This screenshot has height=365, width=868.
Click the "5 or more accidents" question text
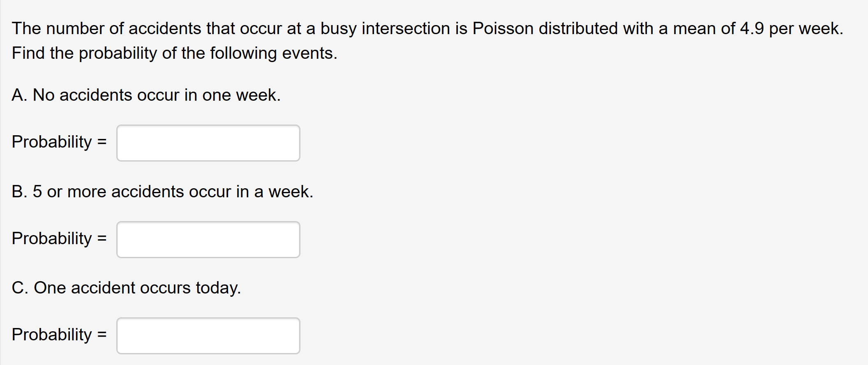coord(173,192)
